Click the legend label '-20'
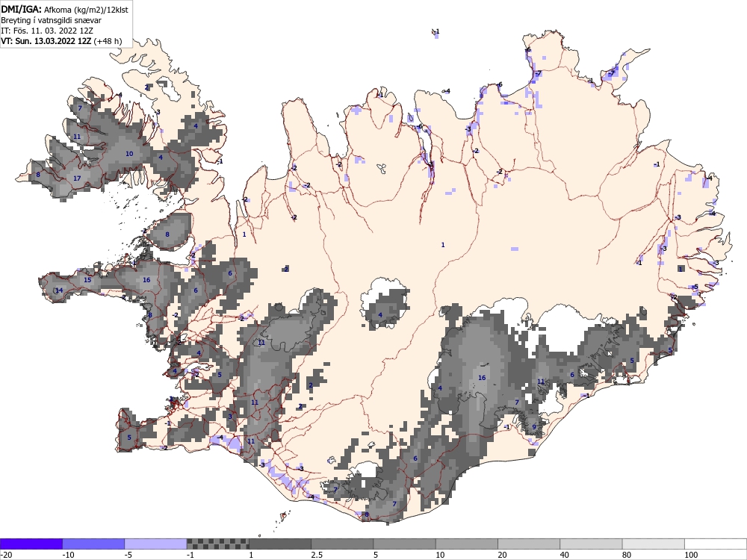This screenshot has height=560, width=747. 6,555
